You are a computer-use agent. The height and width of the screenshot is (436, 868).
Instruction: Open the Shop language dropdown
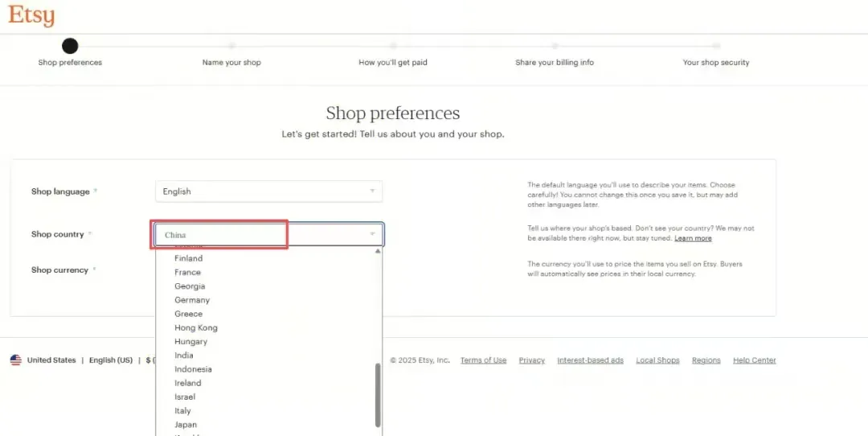point(268,191)
